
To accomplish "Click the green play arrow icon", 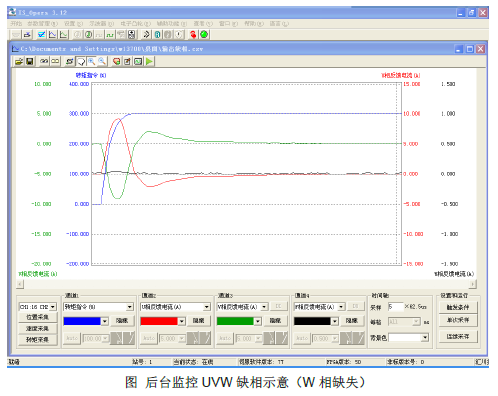I will (149, 61).
